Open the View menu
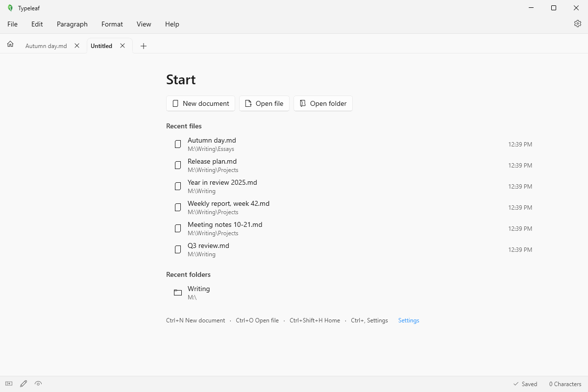 click(x=144, y=24)
